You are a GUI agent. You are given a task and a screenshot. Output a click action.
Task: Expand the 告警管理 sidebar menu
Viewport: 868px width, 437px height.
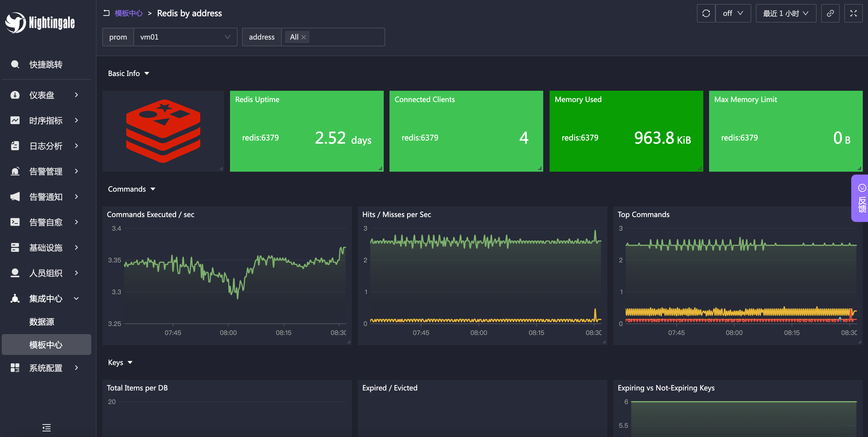pos(45,171)
